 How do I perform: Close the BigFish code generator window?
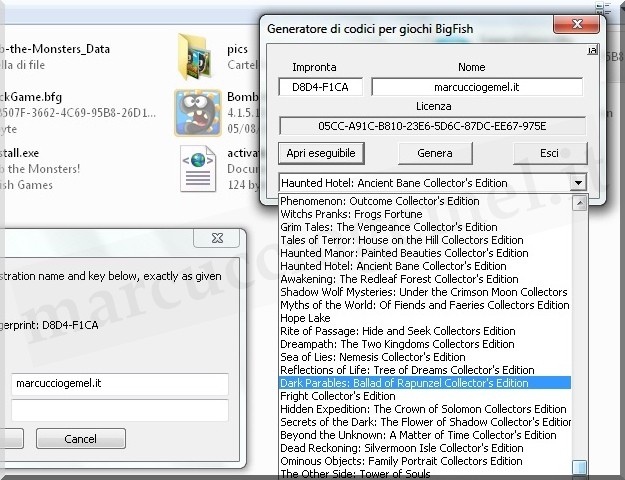pos(576,24)
